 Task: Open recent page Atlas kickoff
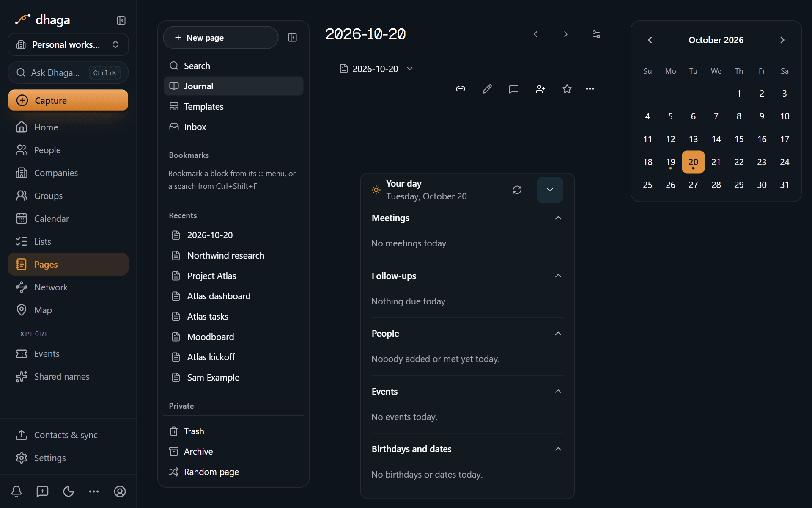click(233, 357)
